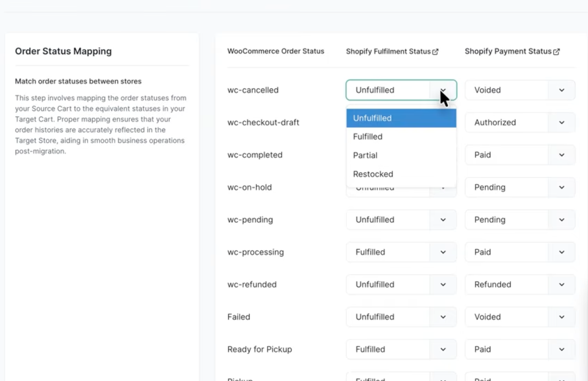The image size is (588, 381).
Task: Open wc-on-hold payment status dropdown showing Pending
Action: (520, 187)
